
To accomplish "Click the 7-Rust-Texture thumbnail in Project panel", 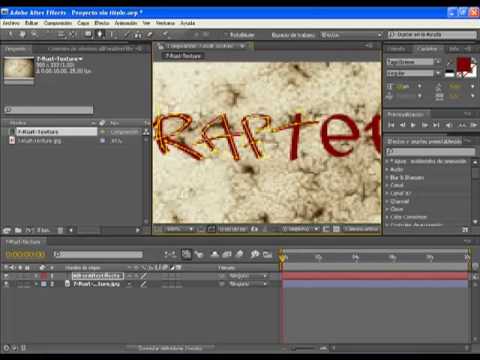I will (19, 68).
